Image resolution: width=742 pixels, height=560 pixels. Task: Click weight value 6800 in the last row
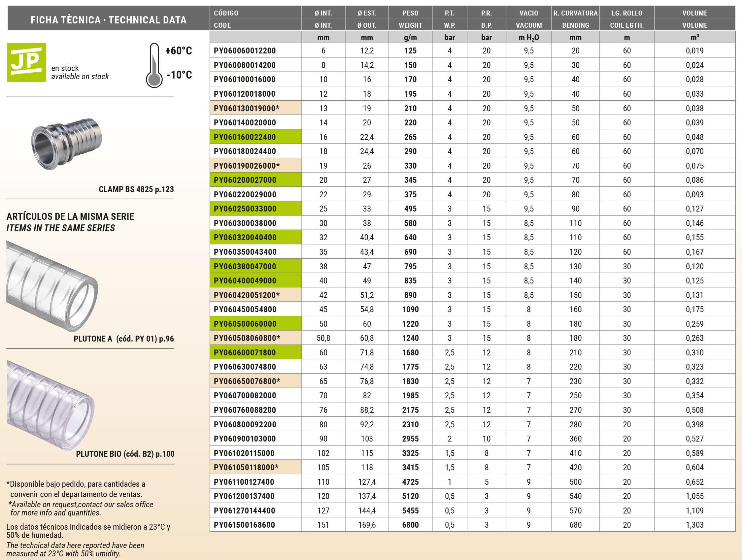410,525
